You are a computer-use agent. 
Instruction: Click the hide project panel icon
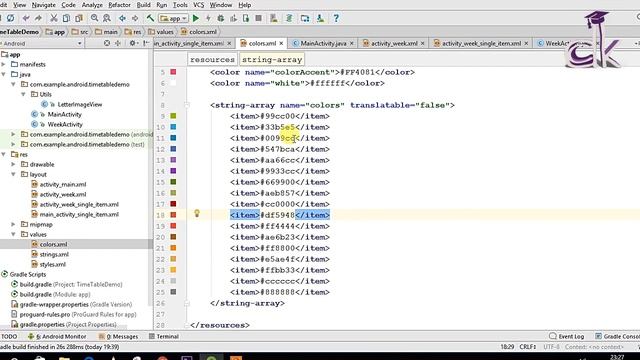pos(146,43)
